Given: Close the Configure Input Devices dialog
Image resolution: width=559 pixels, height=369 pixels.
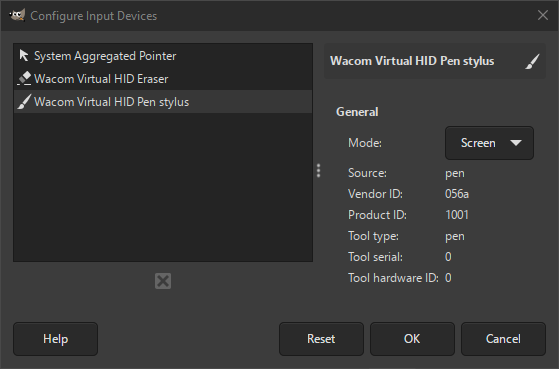Looking at the screenshot, I should click(543, 15).
